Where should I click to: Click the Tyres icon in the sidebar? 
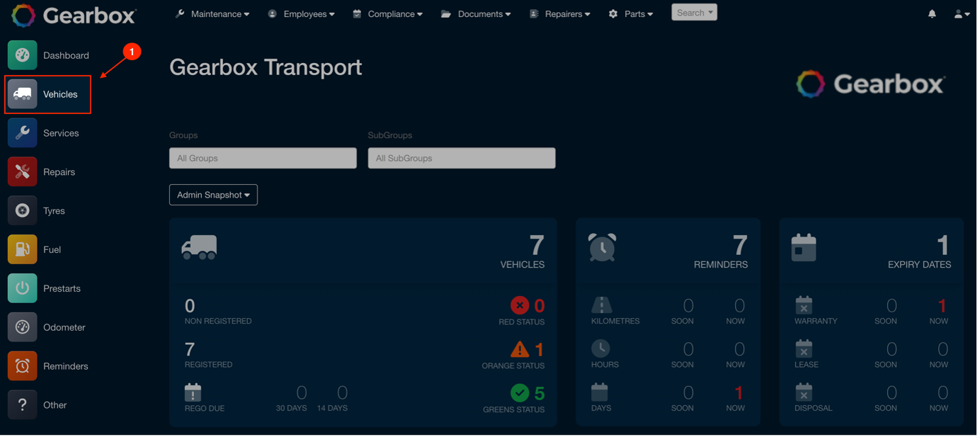pyautogui.click(x=22, y=210)
